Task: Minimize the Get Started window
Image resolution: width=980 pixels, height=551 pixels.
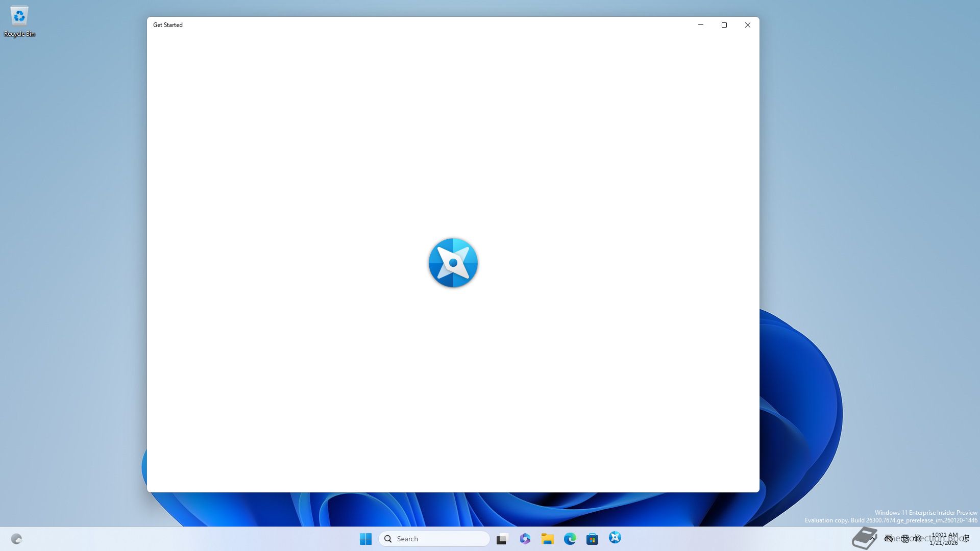Action: coord(700,25)
